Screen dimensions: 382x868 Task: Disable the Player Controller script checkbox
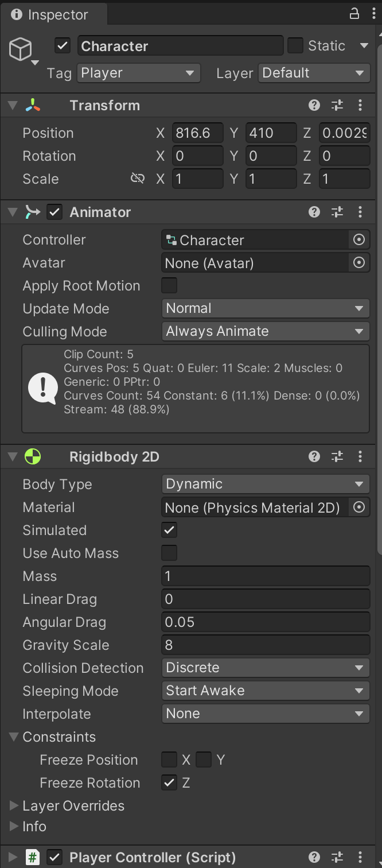pos(54,857)
